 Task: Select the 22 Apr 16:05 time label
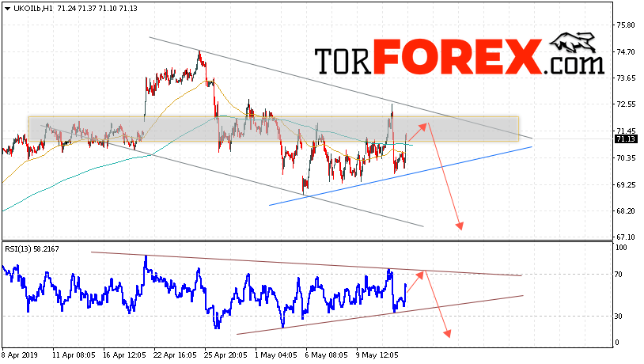(x=175, y=355)
